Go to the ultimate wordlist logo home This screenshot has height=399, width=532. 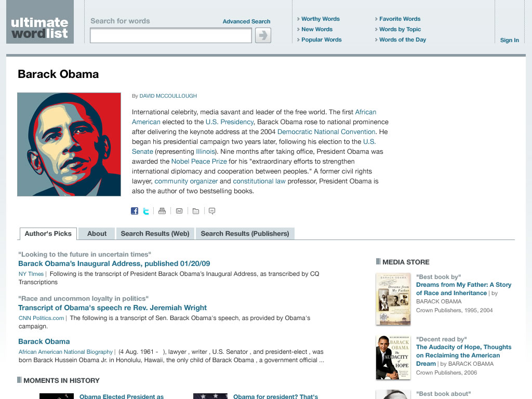(x=39, y=22)
